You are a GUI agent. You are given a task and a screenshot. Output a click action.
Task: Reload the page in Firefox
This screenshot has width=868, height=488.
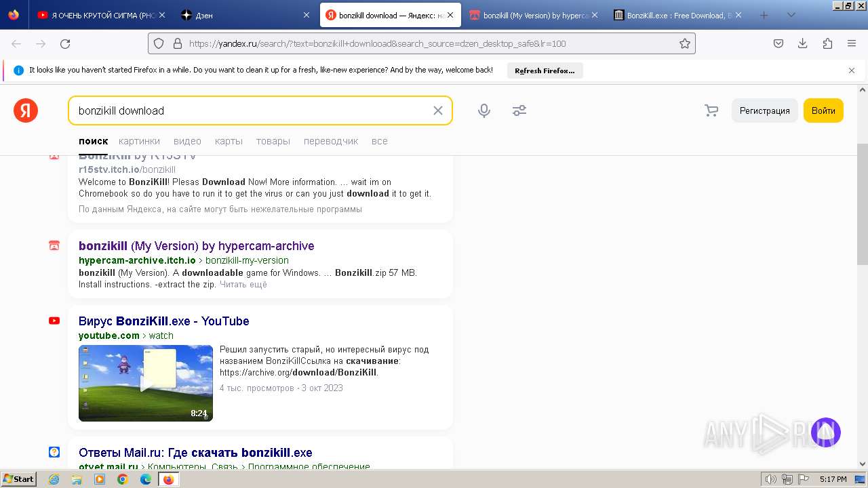65,43
